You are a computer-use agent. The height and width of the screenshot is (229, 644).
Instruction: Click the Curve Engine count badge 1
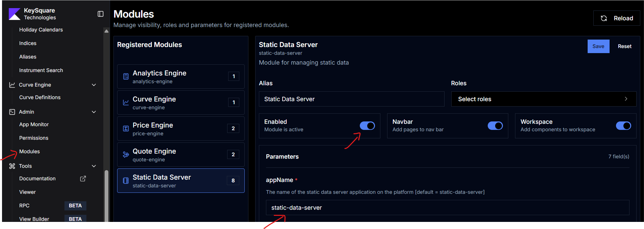coord(234,102)
